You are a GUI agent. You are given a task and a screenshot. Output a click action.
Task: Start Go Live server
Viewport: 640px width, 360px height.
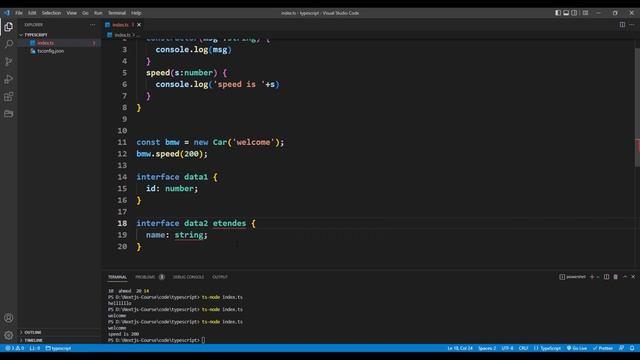click(577, 348)
